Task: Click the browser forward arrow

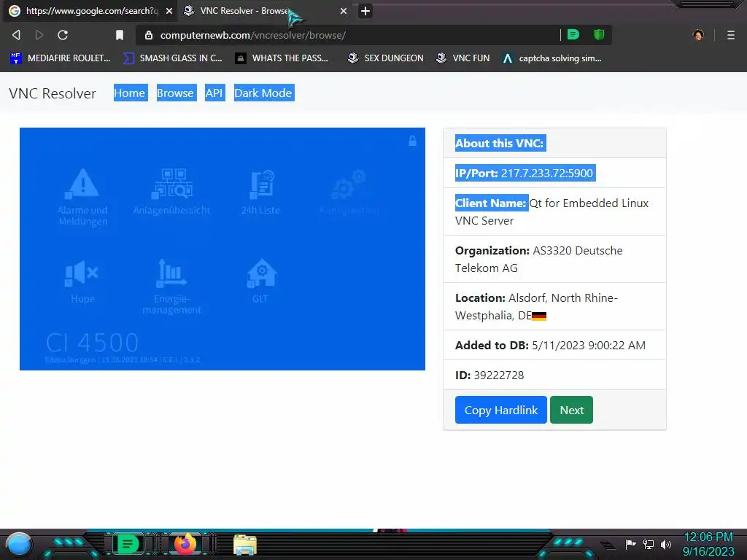Action: click(39, 35)
